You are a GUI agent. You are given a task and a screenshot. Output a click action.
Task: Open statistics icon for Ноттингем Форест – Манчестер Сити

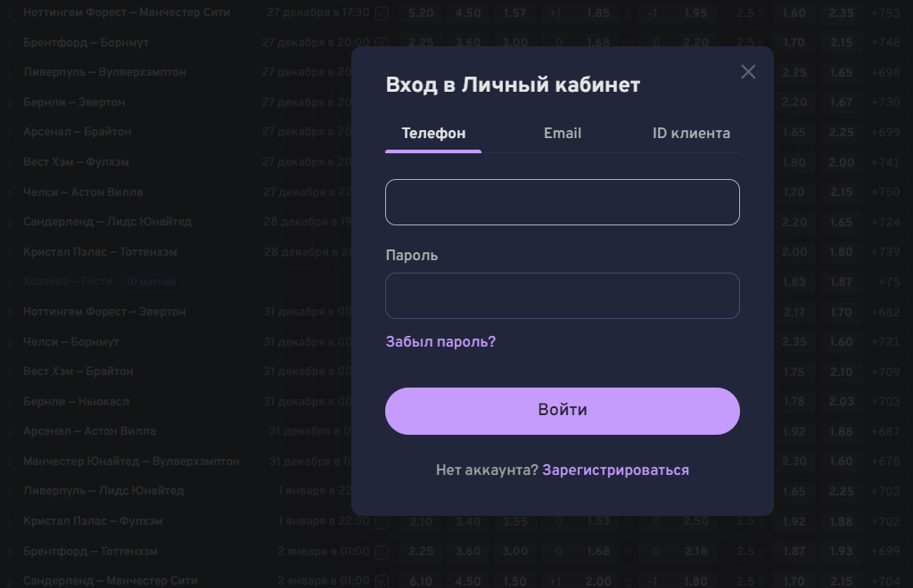382,13
